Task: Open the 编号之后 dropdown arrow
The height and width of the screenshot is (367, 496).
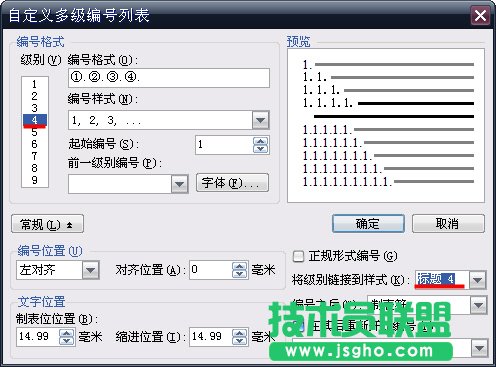Action: [479, 305]
